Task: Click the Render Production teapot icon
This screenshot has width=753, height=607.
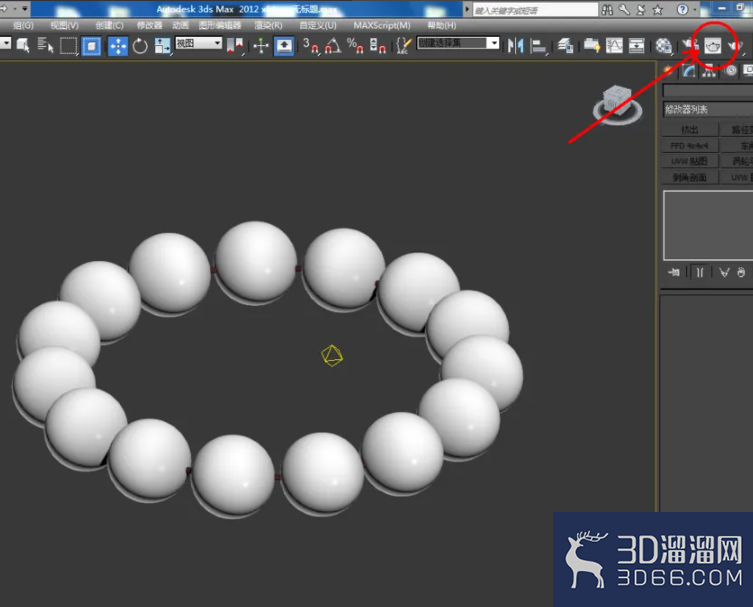Action: 734,46
